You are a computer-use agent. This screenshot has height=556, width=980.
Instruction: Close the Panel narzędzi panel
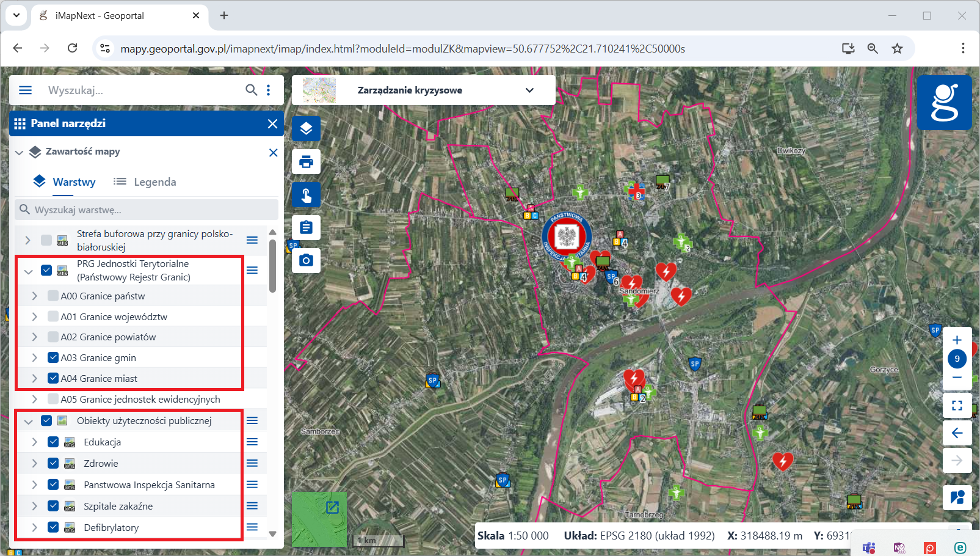click(272, 123)
